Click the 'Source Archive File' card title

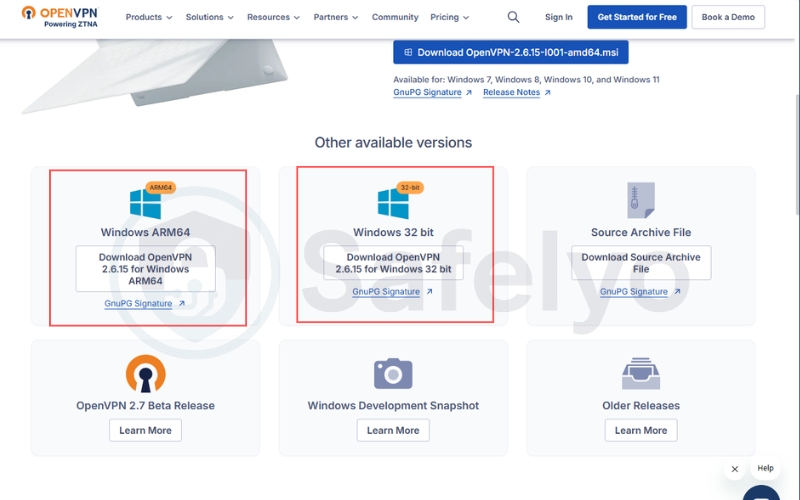641,232
